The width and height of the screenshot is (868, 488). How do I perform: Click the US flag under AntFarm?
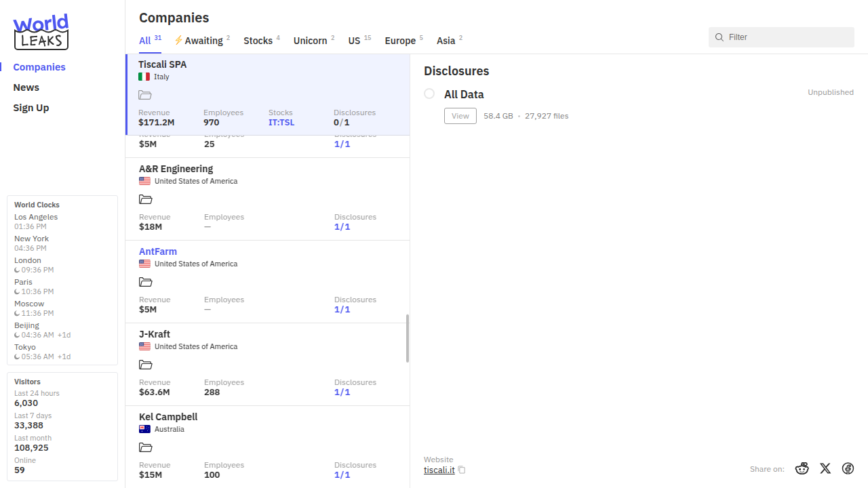click(144, 264)
